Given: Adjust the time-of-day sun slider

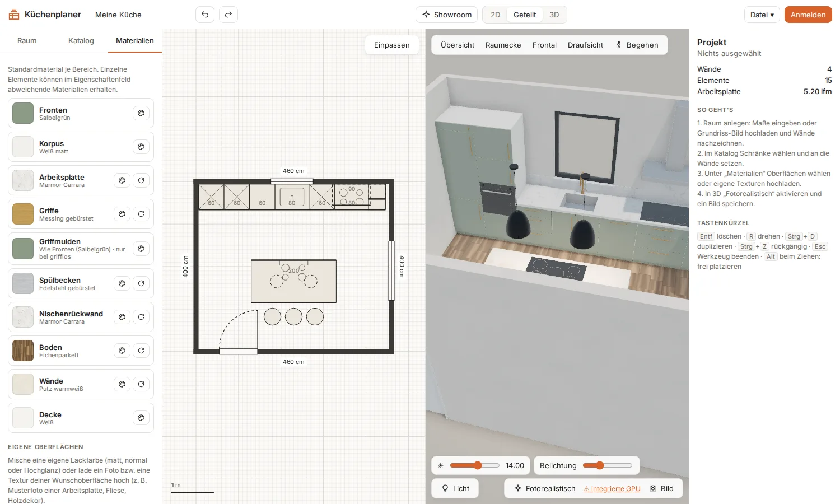Looking at the screenshot, I should click(475, 465).
